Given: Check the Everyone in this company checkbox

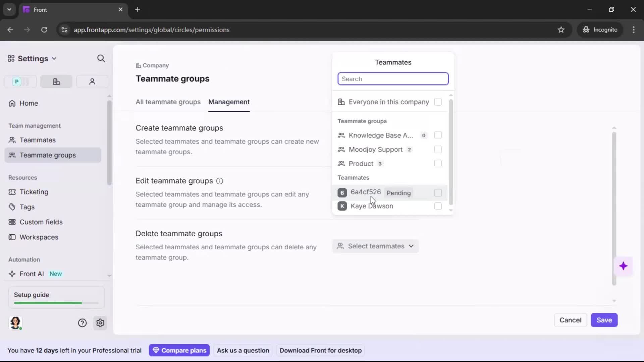Looking at the screenshot, I should tap(438, 102).
